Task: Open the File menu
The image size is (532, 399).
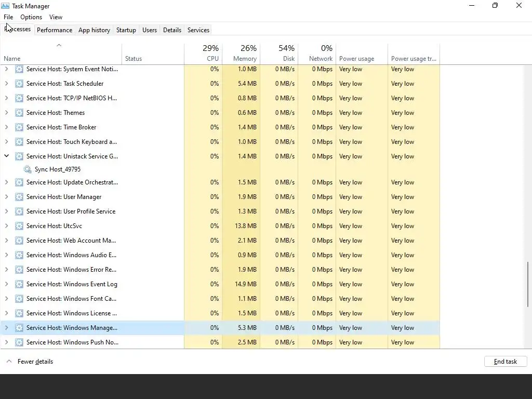Action: click(x=8, y=17)
